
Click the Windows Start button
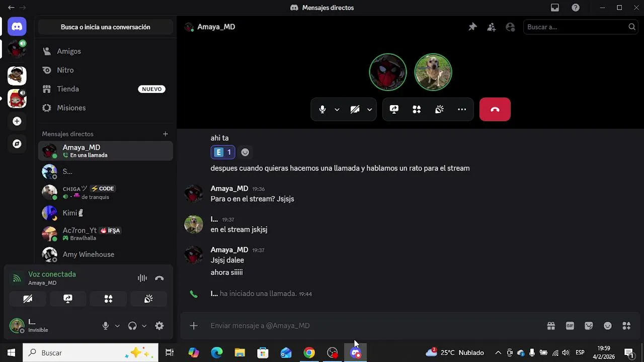click(x=11, y=353)
